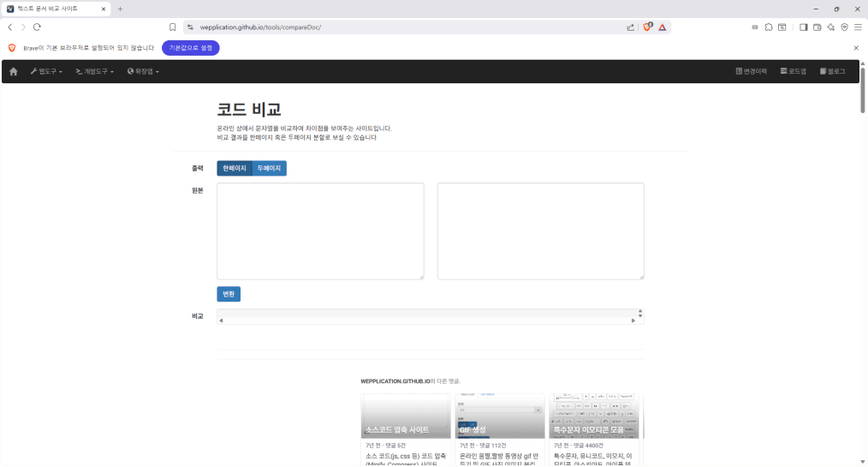This screenshot has height=467, width=868.
Task: Open the 로드맵 page link
Action: 794,71
